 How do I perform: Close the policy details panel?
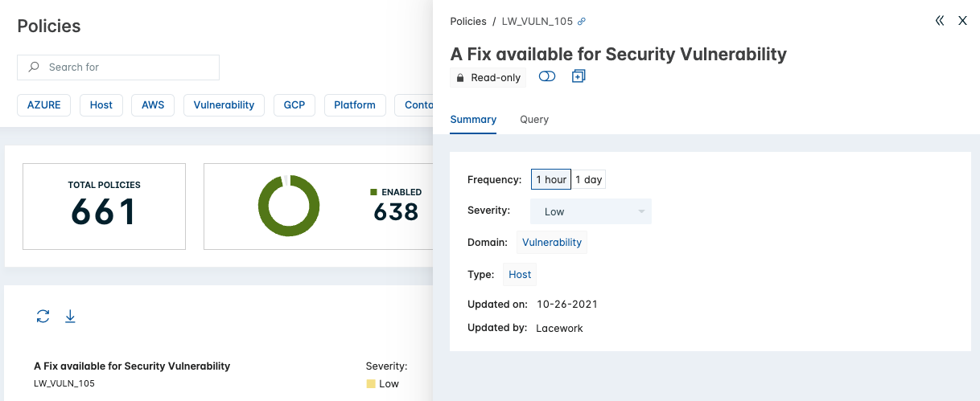(962, 21)
